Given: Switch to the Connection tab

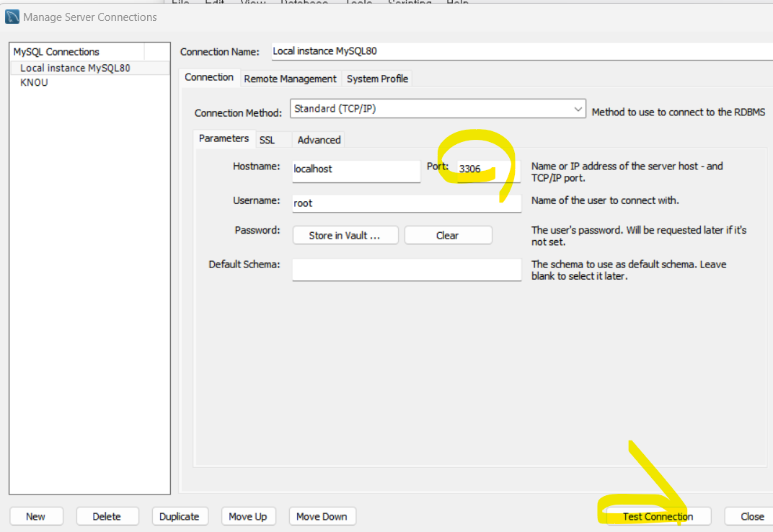Looking at the screenshot, I should (x=209, y=77).
